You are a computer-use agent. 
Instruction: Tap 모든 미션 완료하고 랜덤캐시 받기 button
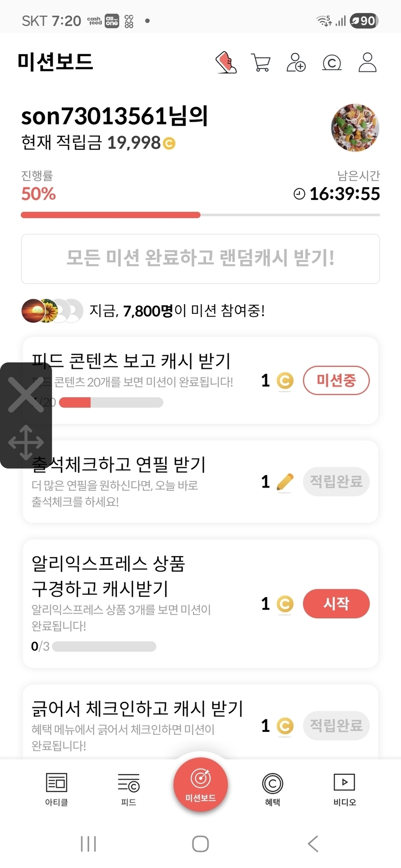200,259
